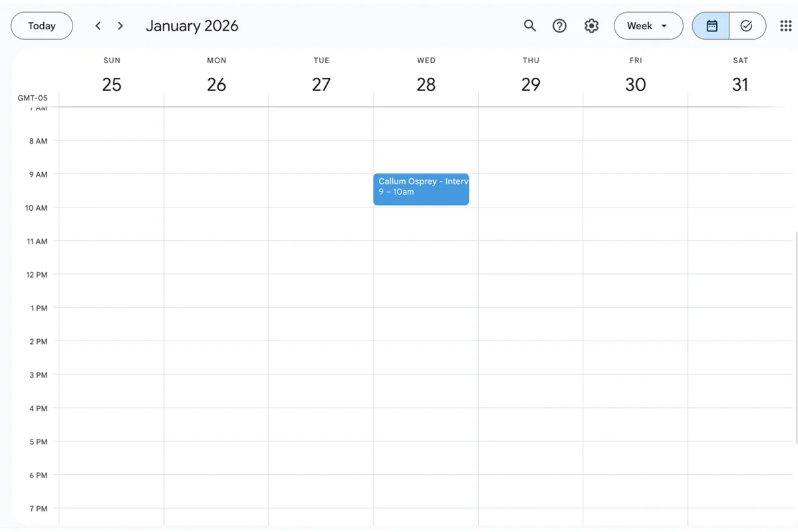Open the Callum Osprey Interview event
The height and width of the screenshot is (532, 798).
click(421, 189)
